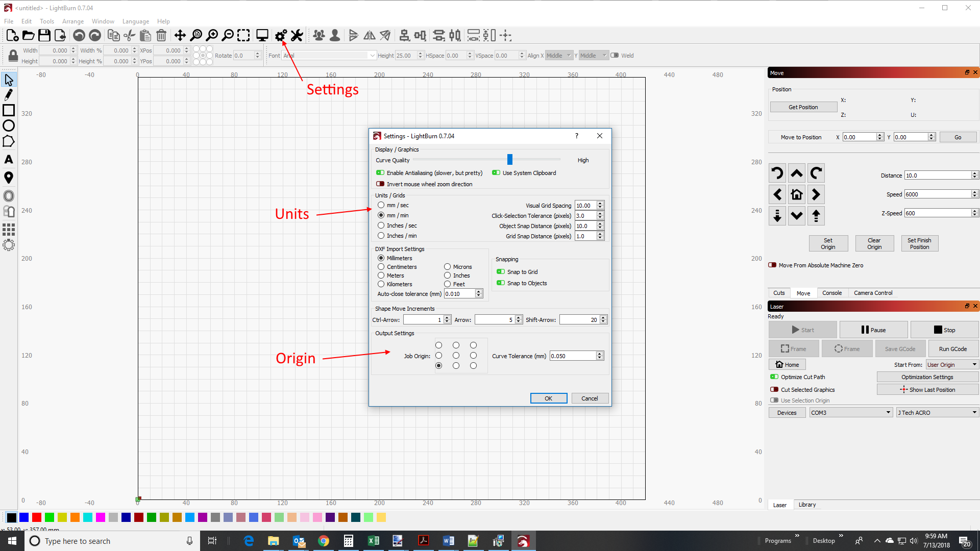The width and height of the screenshot is (980, 551).
Task: Open the File menu
Action: point(9,21)
